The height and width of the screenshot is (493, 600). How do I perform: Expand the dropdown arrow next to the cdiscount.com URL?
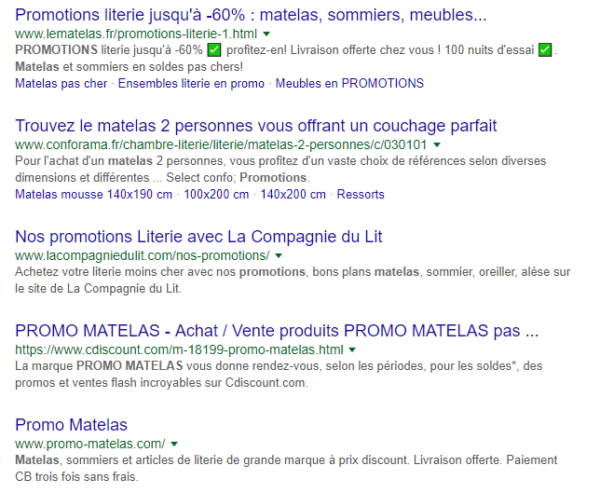352,350
